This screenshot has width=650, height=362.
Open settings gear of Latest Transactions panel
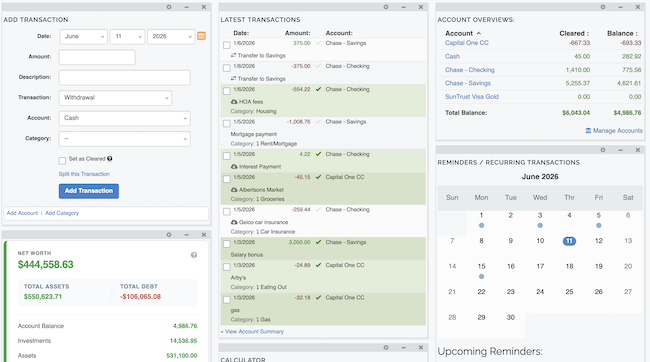pyautogui.click(x=386, y=7)
